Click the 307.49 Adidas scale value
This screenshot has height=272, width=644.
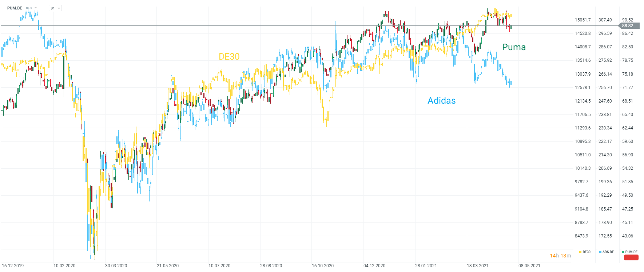click(x=605, y=20)
